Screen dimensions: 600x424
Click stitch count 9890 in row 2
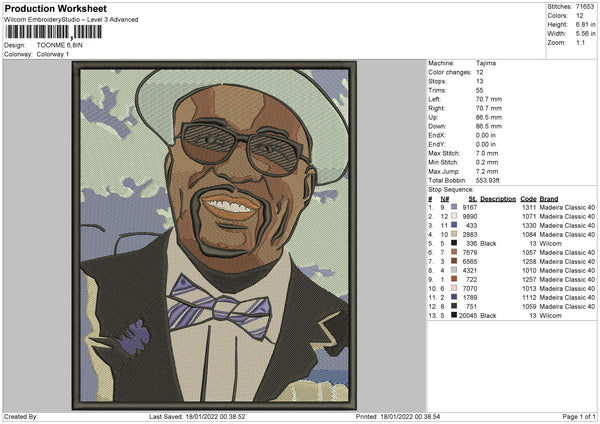[470, 217]
